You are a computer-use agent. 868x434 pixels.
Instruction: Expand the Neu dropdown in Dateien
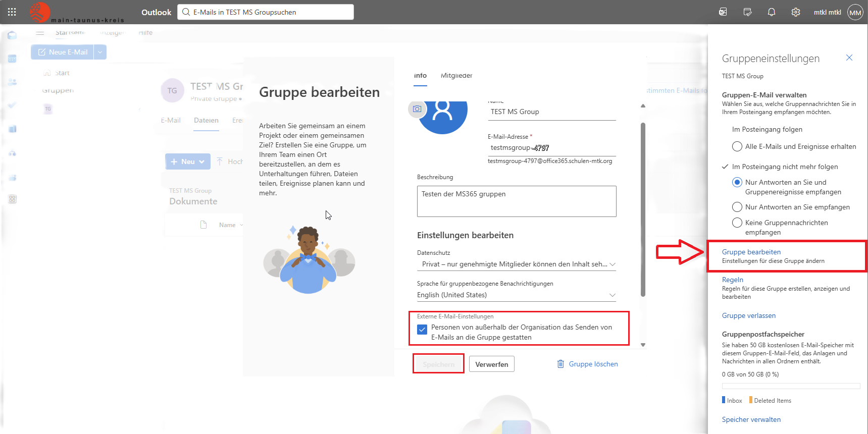pyautogui.click(x=202, y=161)
